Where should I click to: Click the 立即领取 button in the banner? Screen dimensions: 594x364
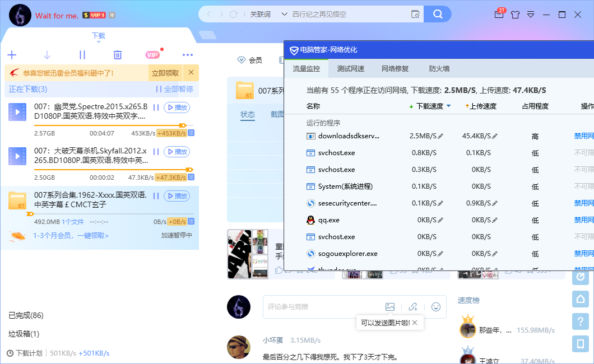[x=165, y=73]
